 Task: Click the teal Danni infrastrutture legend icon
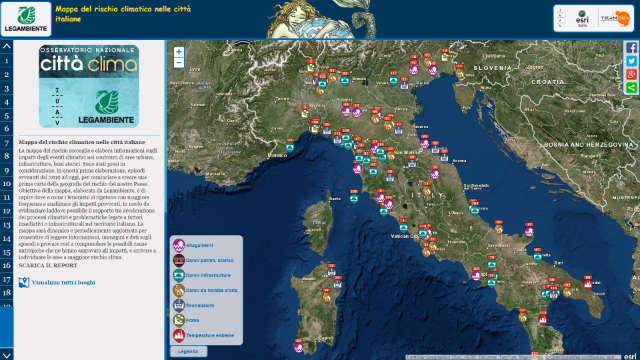click(x=179, y=275)
